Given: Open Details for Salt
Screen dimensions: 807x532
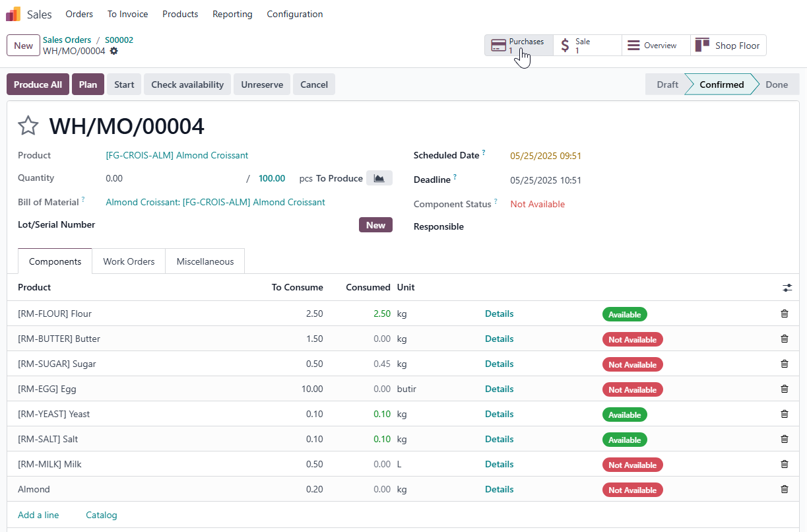Looking at the screenshot, I should 499,439.
